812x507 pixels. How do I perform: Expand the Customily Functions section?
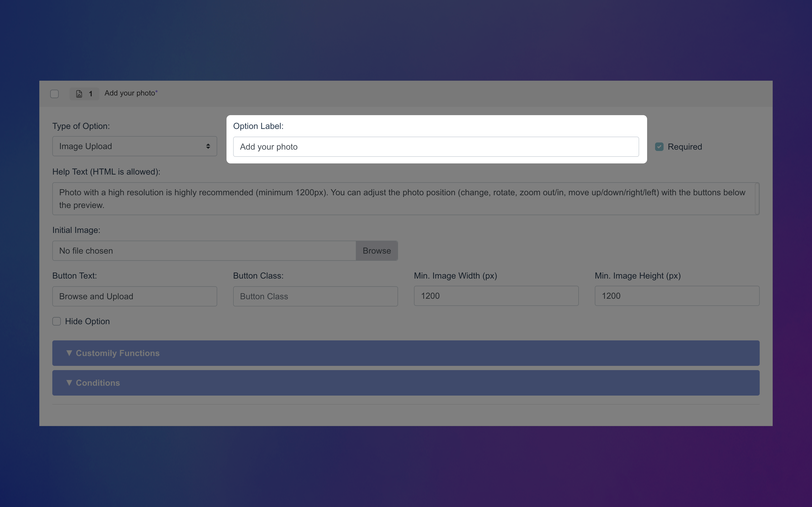405,353
